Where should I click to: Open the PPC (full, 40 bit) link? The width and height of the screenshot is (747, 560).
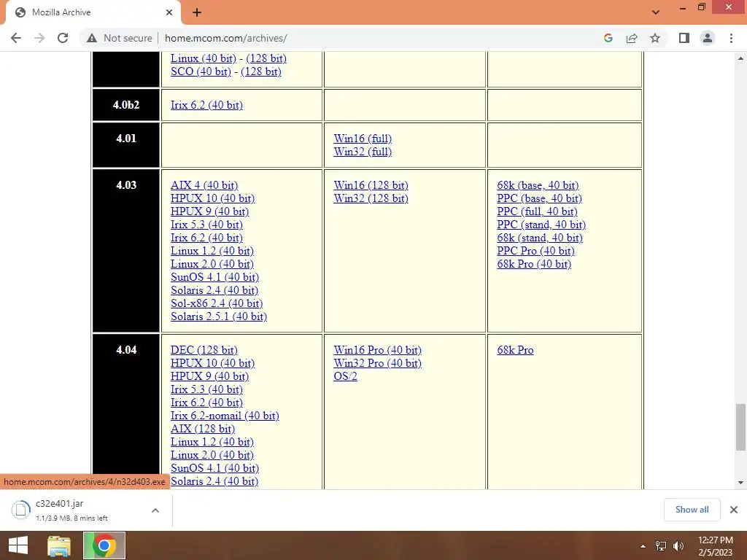click(x=537, y=211)
